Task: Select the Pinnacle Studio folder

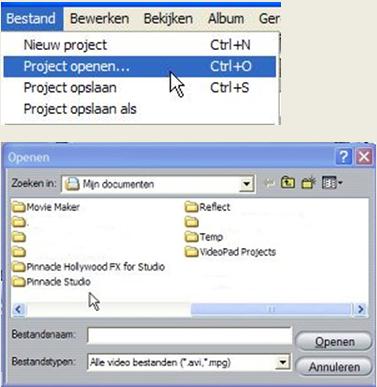Action: [51, 282]
